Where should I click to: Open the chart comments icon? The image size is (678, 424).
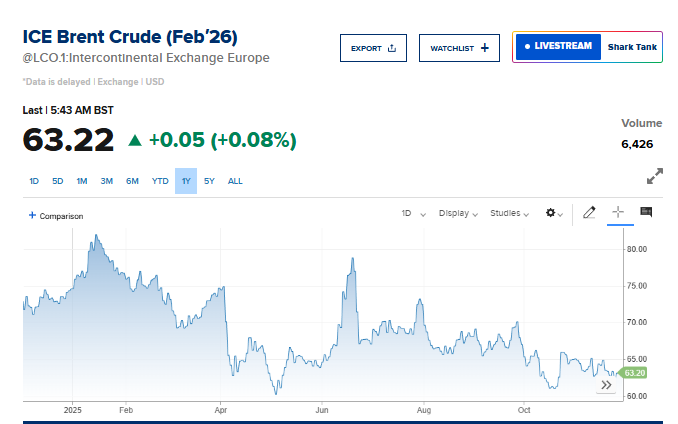pyautogui.click(x=646, y=212)
